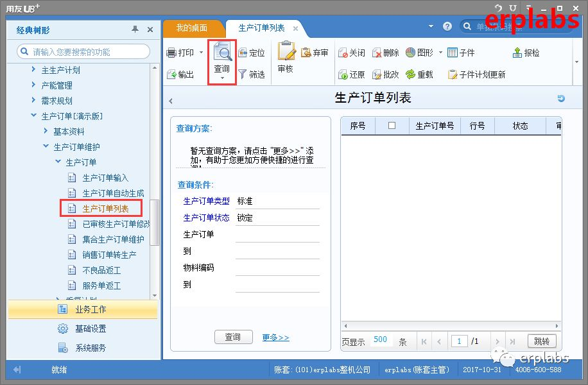Close the 经典树形 side panel
The height and width of the screenshot is (385, 588).
click(150, 30)
